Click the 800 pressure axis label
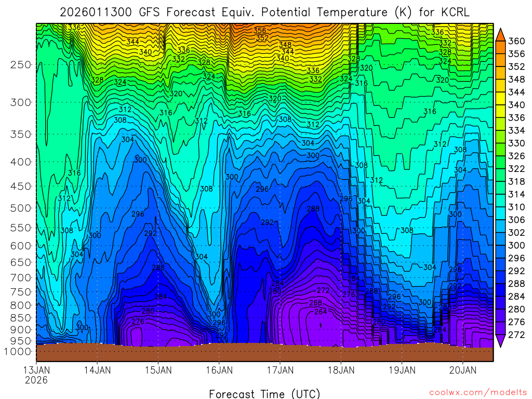 click(x=21, y=305)
